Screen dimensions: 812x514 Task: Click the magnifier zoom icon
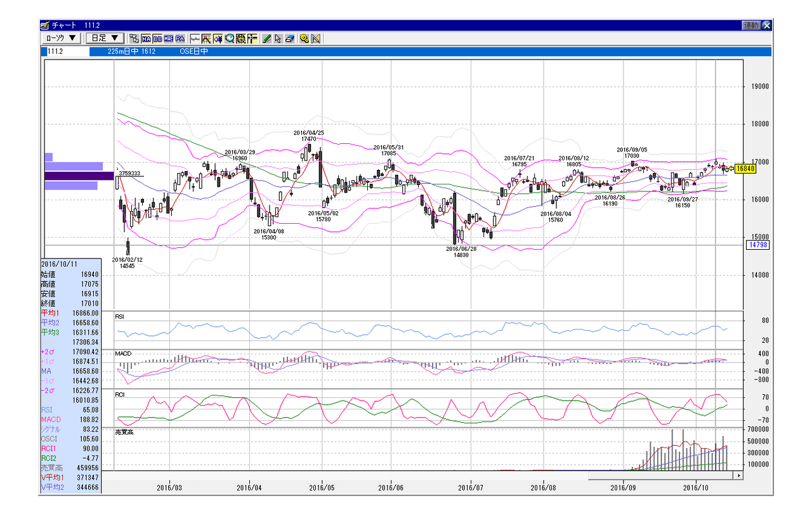point(229,38)
